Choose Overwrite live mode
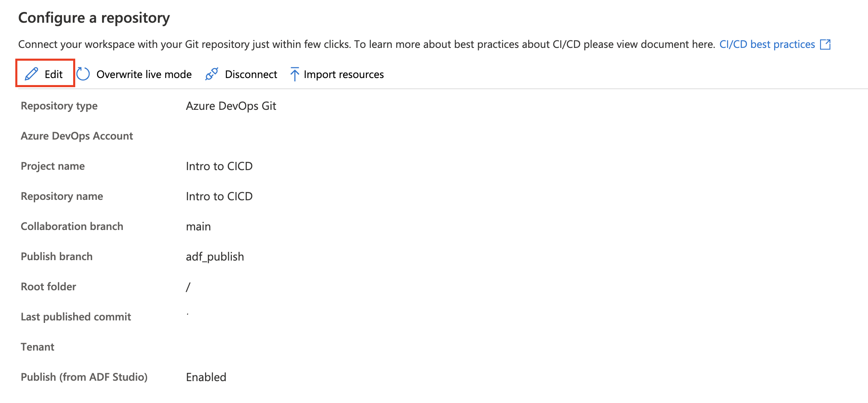The image size is (868, 403). [143, 74]
